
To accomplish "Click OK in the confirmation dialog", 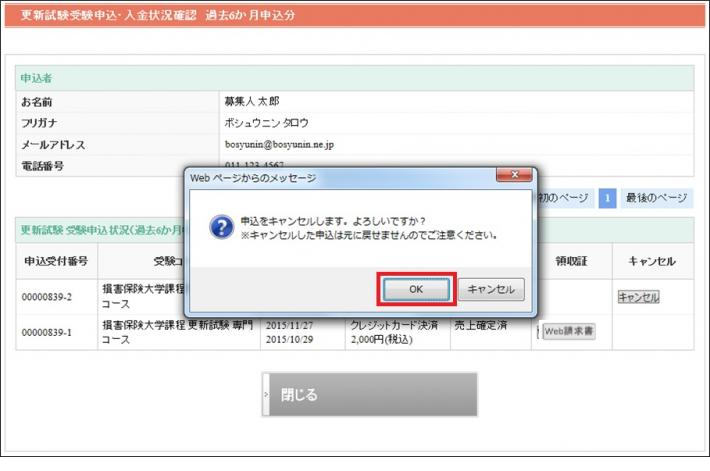I will click(x=417, y=289).
